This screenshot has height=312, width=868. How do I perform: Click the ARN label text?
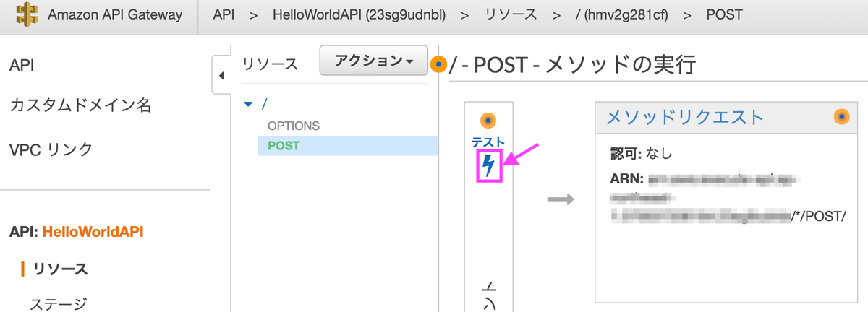click(x=627, y=178)
